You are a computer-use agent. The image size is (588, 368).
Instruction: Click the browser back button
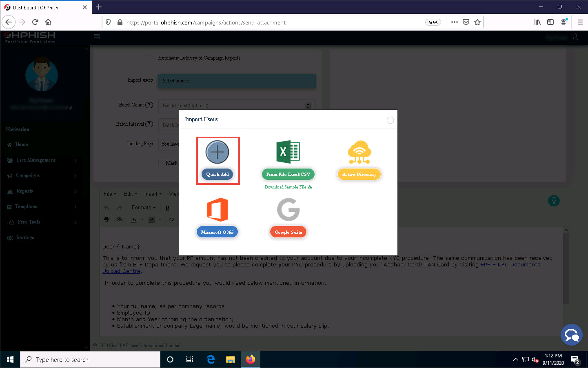tap(9, 22)
